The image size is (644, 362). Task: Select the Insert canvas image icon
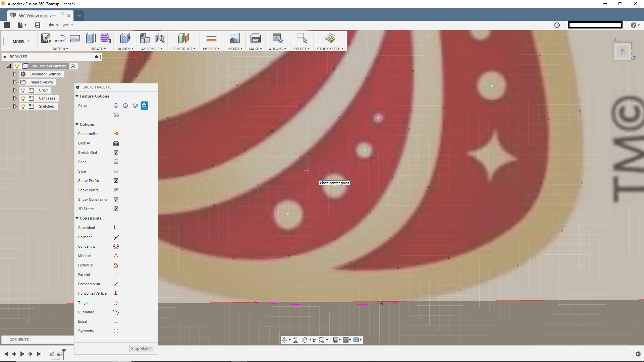(x=235, y=38)
